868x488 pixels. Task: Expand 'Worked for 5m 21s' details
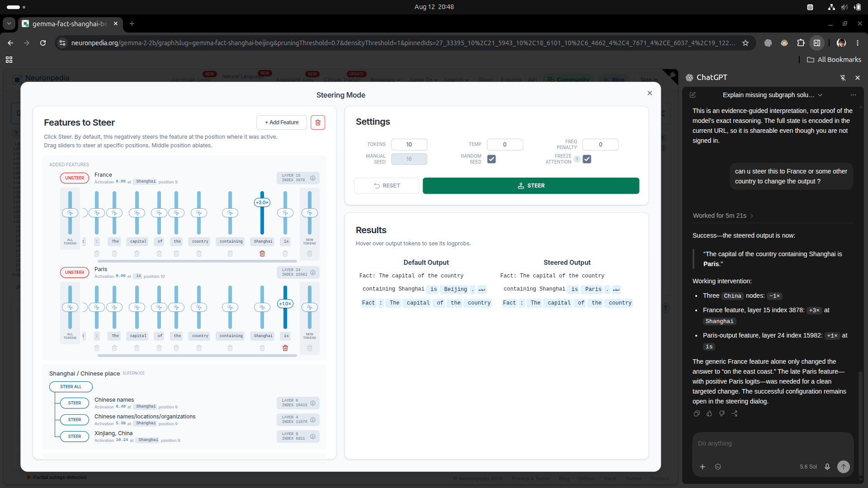723,216
